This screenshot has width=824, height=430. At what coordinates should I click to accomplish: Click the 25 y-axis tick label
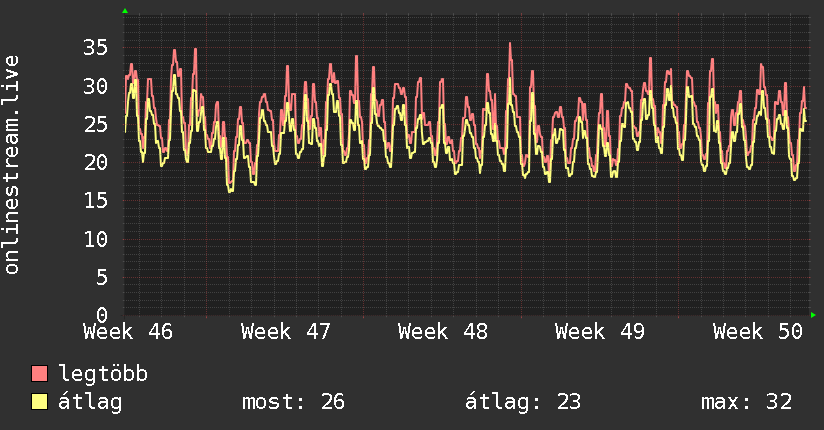point(96,125)
